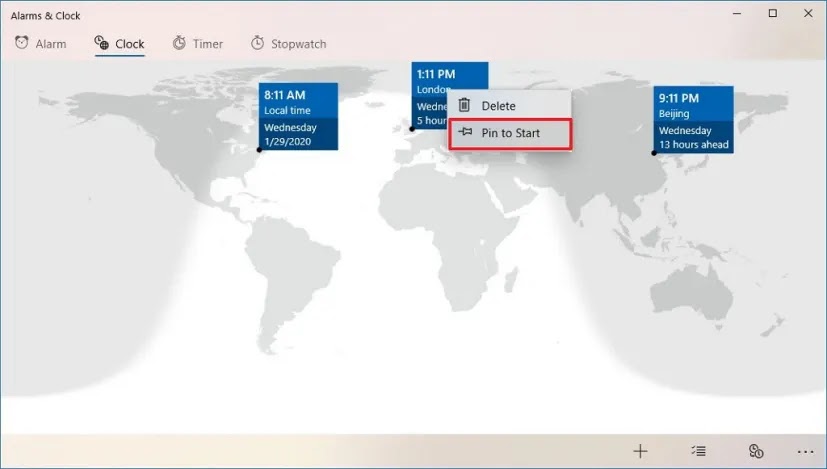Open the 9:11 PM Beijing clock card

pyautogui.click(x=693, y=104)
